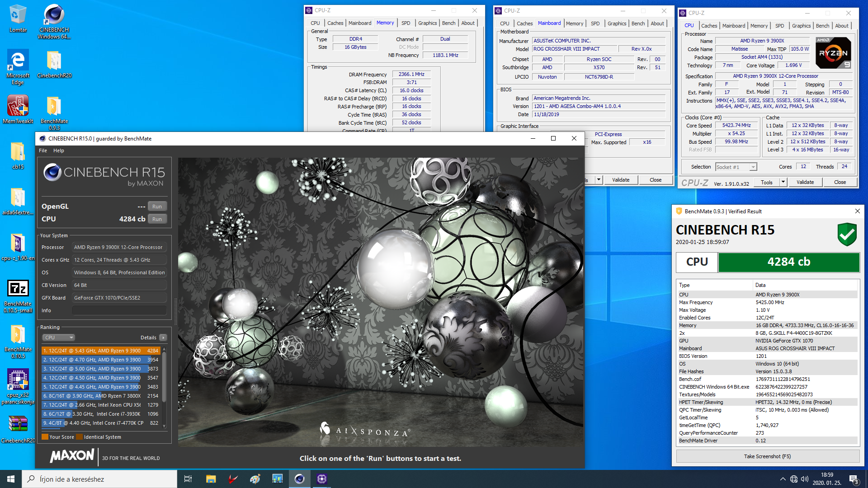Launch the cpuz_x32 parancsikonja shortcut
The width and height of the screenshot is (868, 488).
coord(18,386)
